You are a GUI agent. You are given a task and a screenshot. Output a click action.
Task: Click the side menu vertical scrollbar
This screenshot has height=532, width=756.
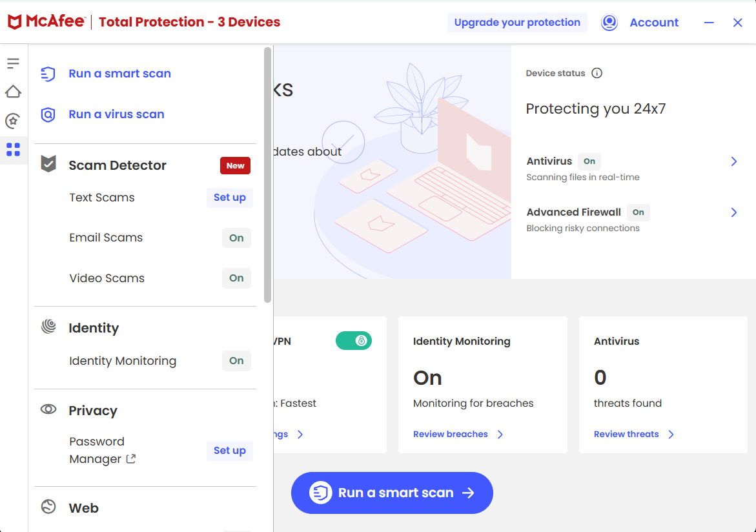click(267, 174)
